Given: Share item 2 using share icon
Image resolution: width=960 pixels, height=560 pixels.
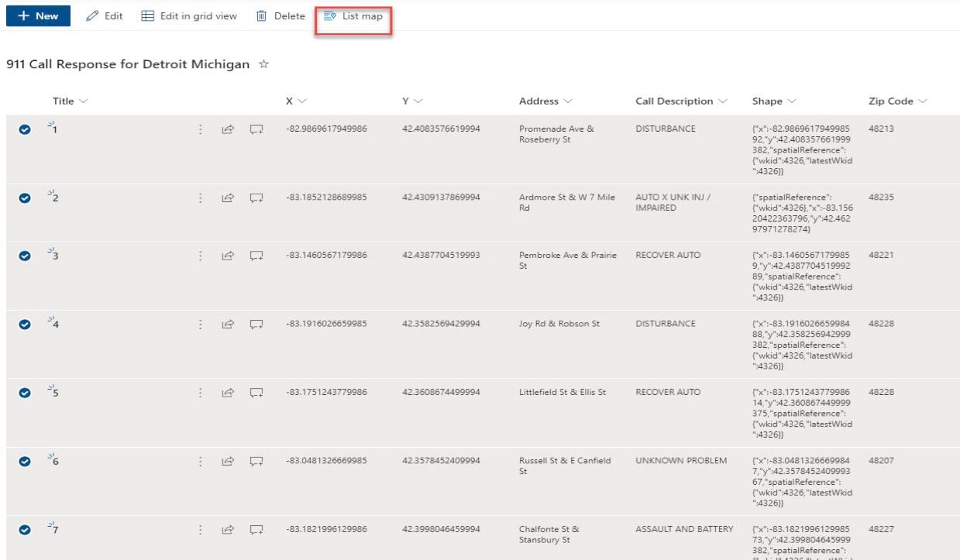Looking at the screenshot, I should [228, 198].
